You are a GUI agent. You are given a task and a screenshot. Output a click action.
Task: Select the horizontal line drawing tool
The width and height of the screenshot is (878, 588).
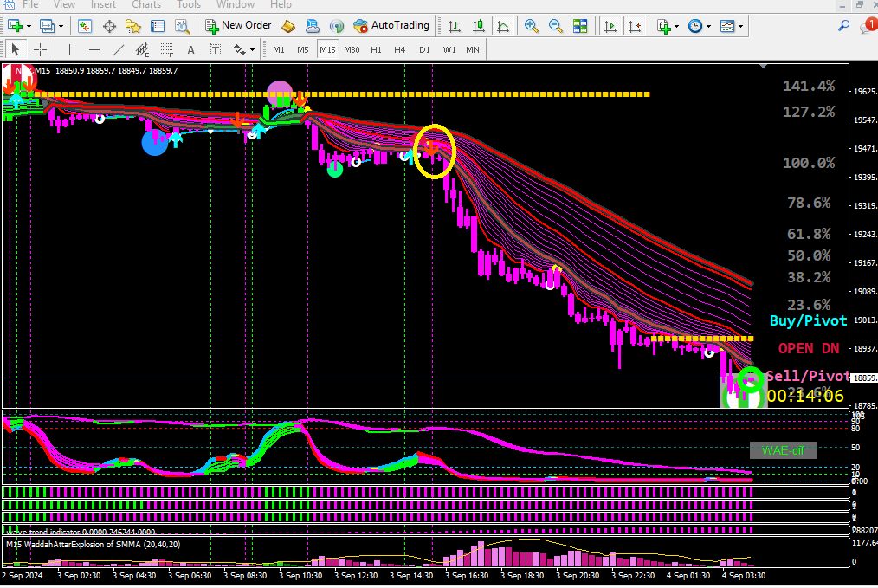[94, 50]
